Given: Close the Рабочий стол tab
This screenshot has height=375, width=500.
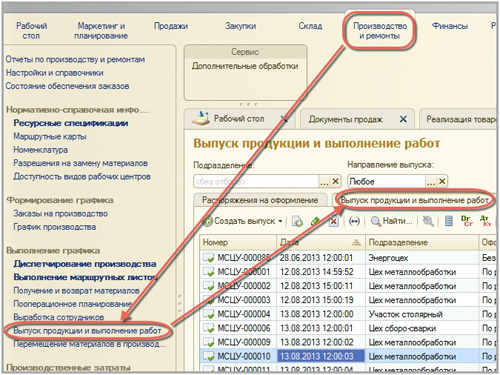Looking at the screenshot, I should (x=284, y=119).
